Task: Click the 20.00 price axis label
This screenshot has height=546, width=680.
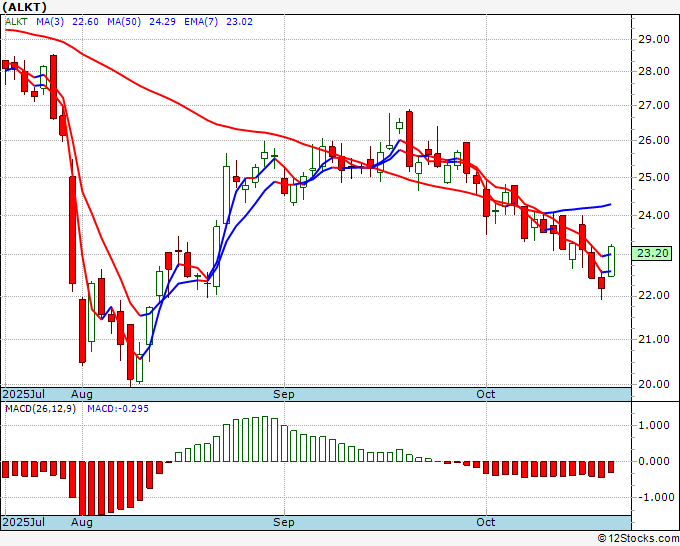Action: [x=654, y=384]
